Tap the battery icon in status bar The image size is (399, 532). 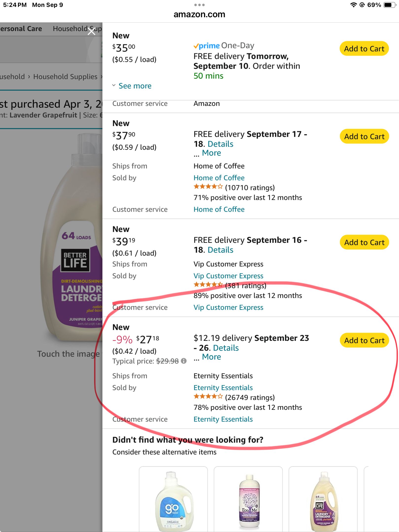click(x=390, y=5)
